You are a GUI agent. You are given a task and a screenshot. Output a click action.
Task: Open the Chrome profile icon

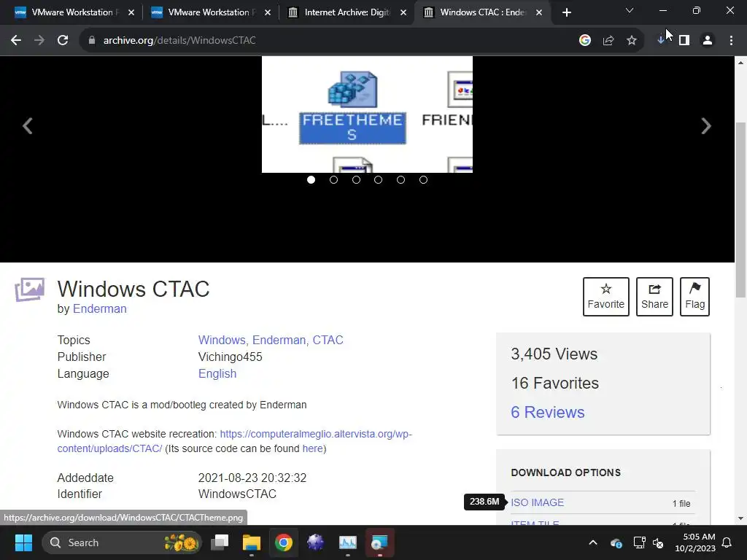[708, 41]
